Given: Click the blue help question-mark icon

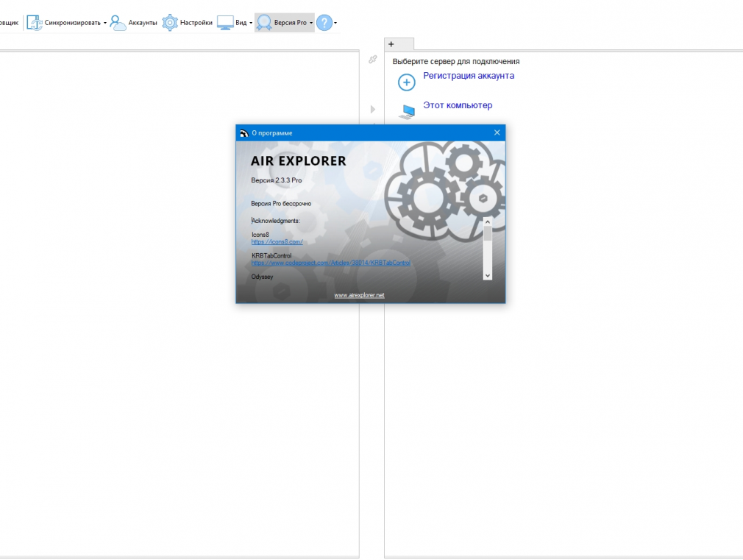Looking at the screenshot, I should (x=324, y=22).
